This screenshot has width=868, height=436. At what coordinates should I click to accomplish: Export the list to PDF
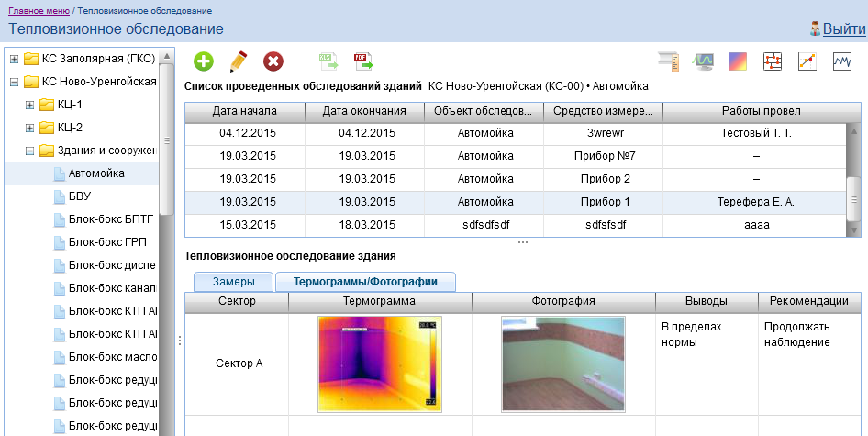point(363,61)
